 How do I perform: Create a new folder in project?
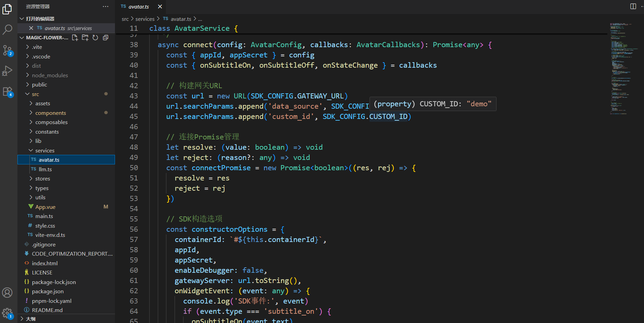click(x=85, y=38)
